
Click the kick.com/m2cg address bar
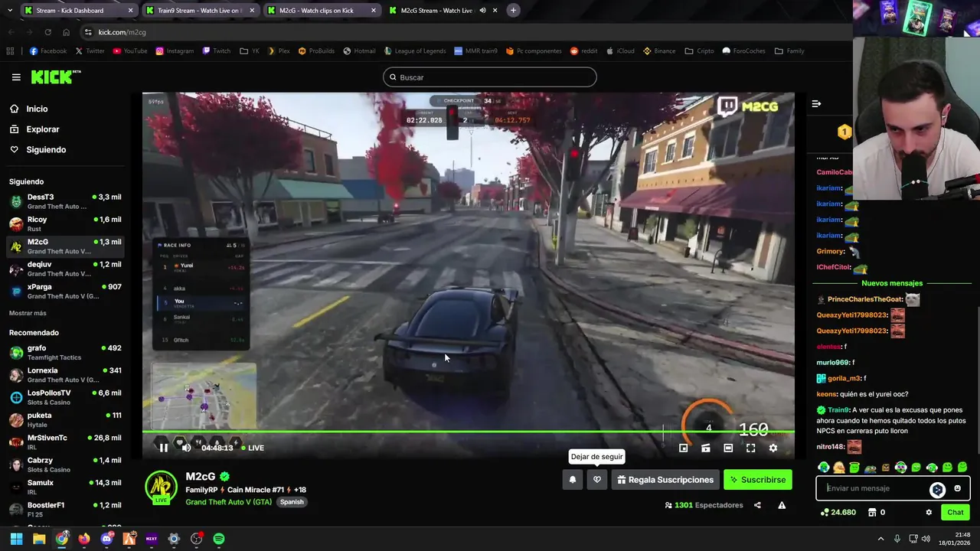pyautogui.click(x=459, y=32)
